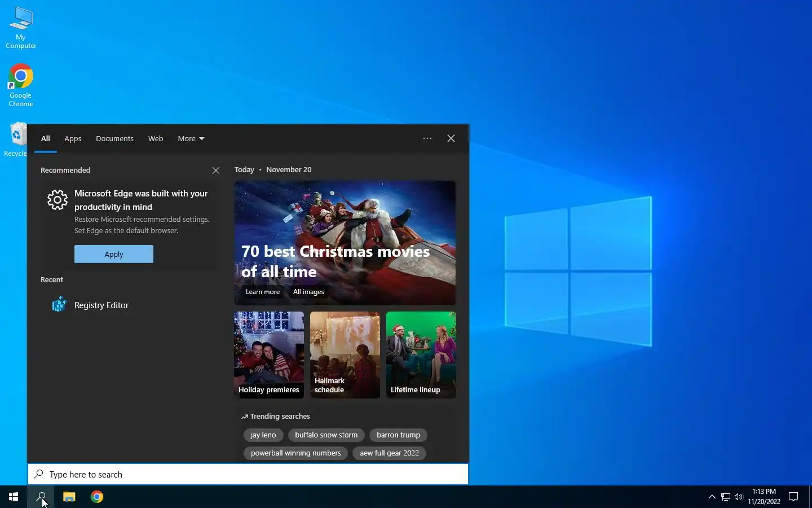Switch to the Apps tab

click(73, 138)
